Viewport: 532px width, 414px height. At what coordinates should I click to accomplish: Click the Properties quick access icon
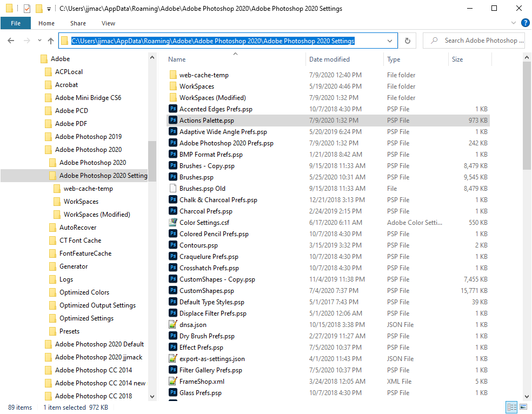(27, 9)
